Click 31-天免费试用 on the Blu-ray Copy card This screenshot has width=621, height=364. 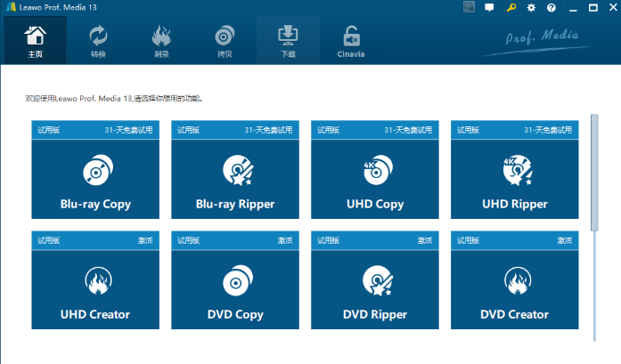pyautogui.click(x=128, y=130)
